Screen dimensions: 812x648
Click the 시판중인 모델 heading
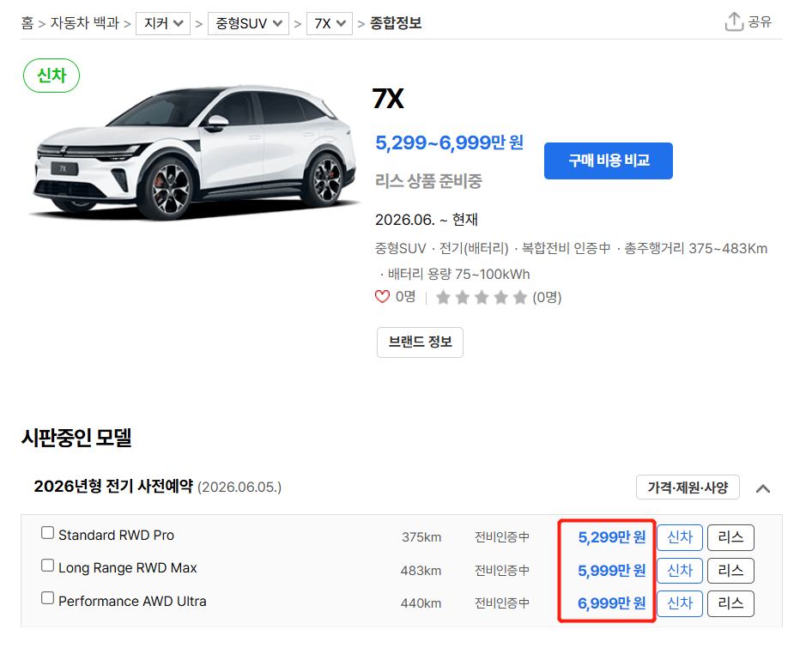[x=76, y=438]
